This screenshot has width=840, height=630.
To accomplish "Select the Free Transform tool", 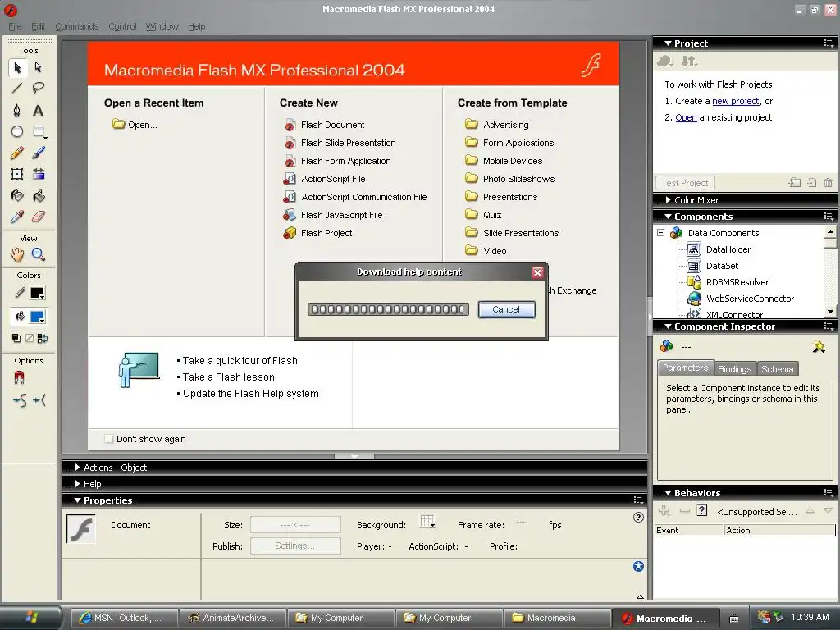I will pyautogui.click(x=17, y=174).
